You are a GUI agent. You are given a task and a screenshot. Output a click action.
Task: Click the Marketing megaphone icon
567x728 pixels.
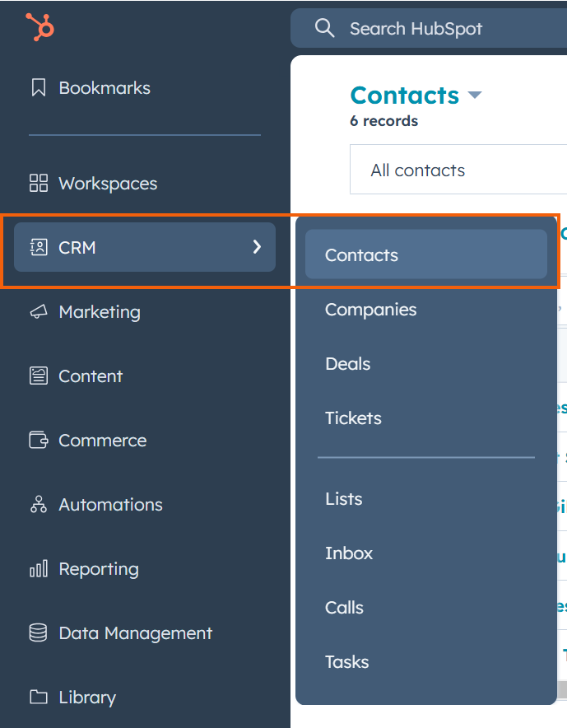pos(39,312)
